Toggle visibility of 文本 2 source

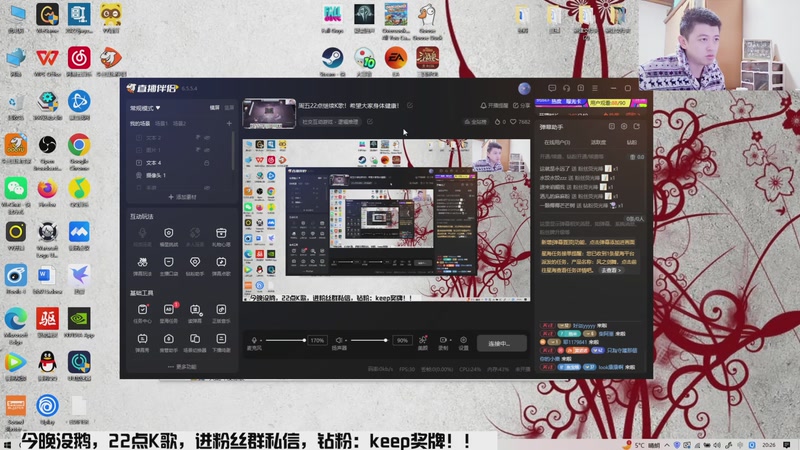point(207,138)
